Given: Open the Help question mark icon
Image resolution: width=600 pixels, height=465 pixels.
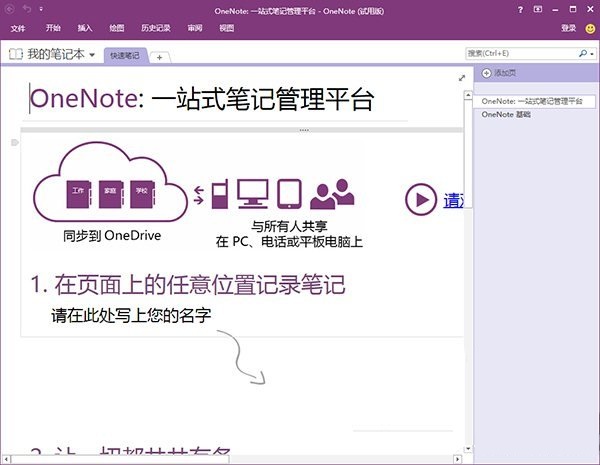Looking at the screenshot, I should (x=522, y=10).
